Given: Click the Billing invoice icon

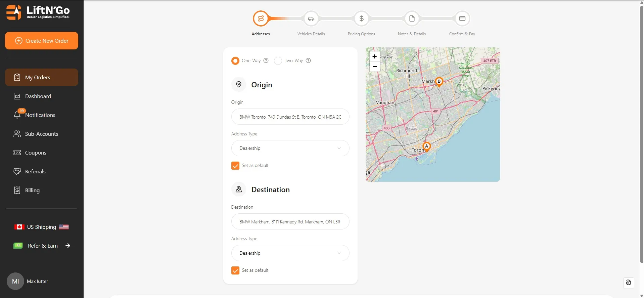Looking at the screenshot, I should point(17,190).
